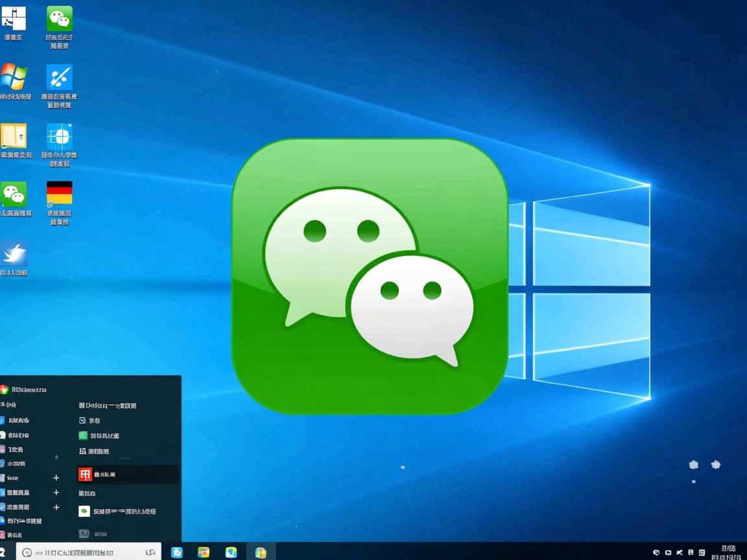Image resolution: width=747 pixels, height=560 pixels.
Task: Open the blue paintbrush desktop icon
Action: click(59, 77)
